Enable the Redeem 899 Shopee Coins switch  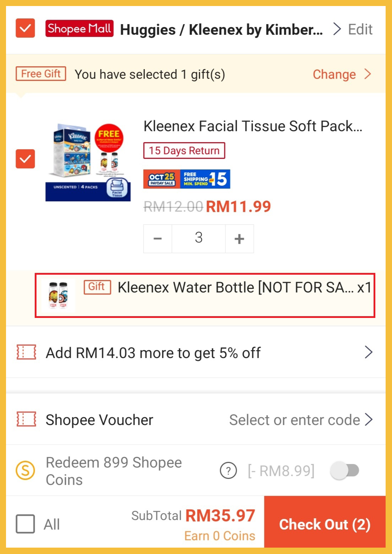(x=344, y=470)
